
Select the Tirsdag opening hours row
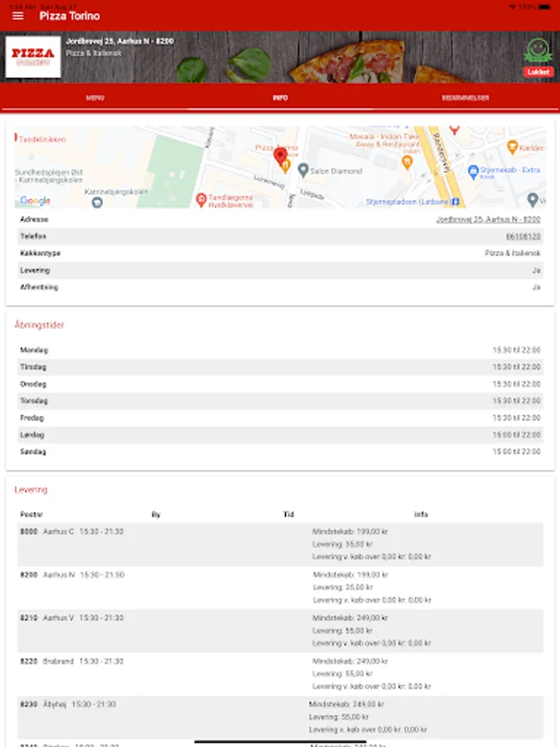pyautogui.click(x=280, y=367)
